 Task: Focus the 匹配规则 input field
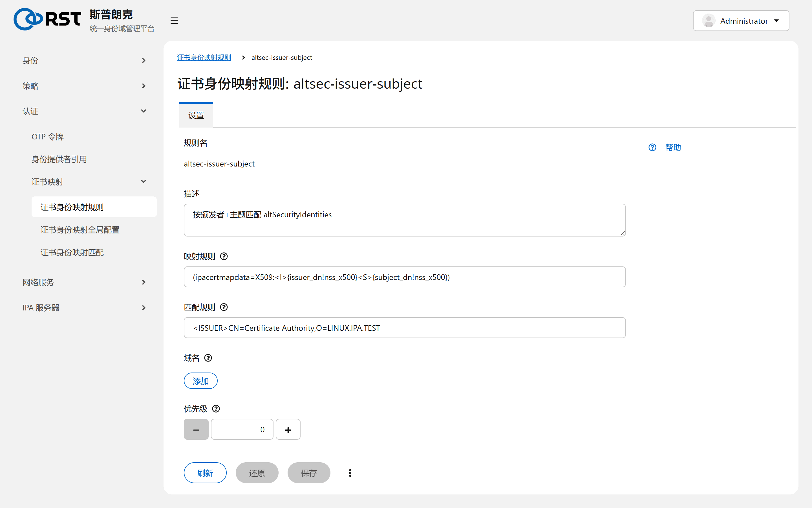[405, 328]
